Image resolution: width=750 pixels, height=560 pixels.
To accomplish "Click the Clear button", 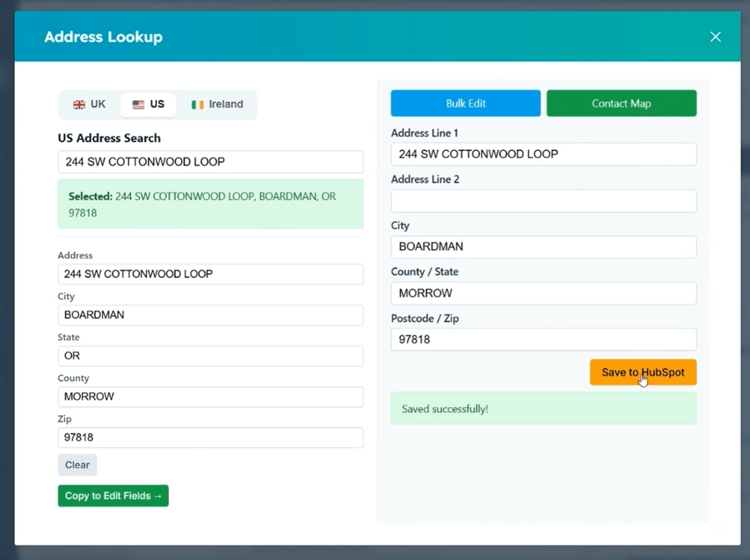I will coord(77,465).
